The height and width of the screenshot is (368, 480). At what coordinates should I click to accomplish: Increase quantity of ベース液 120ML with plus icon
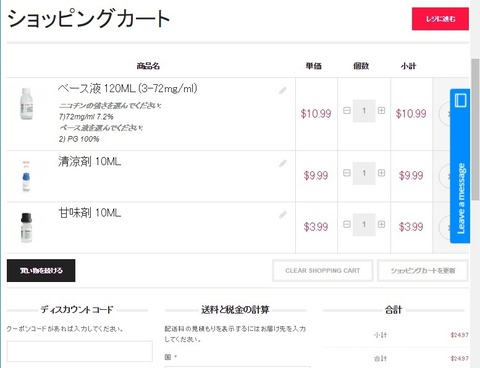381,110
